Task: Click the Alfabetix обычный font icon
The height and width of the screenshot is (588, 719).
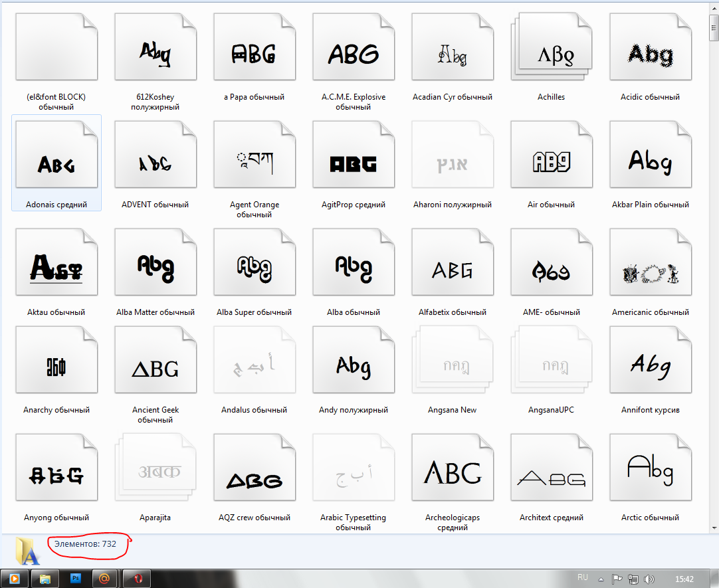Action: 453,262
